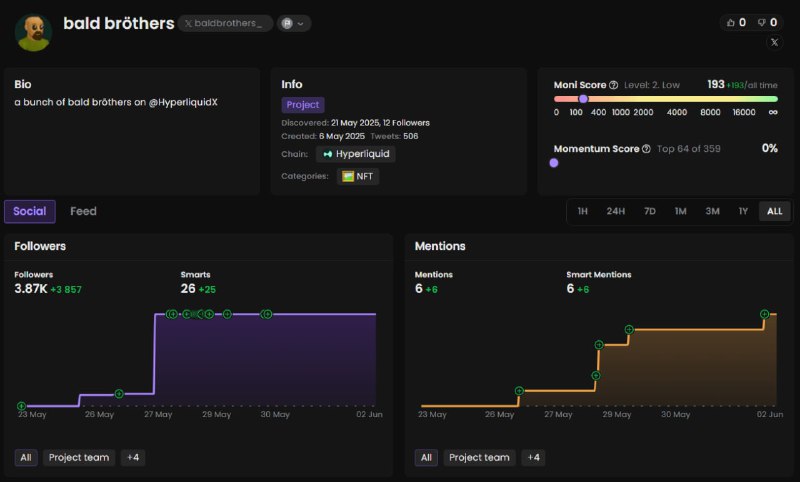Select the 7D time range
Screen dimensions: 800x482
(x=649, y=211)
